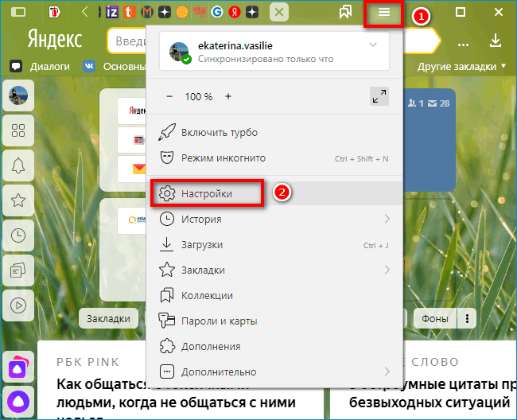
Task: Launch Alice assistant purple icon at bottom
Action: (18, 401)
